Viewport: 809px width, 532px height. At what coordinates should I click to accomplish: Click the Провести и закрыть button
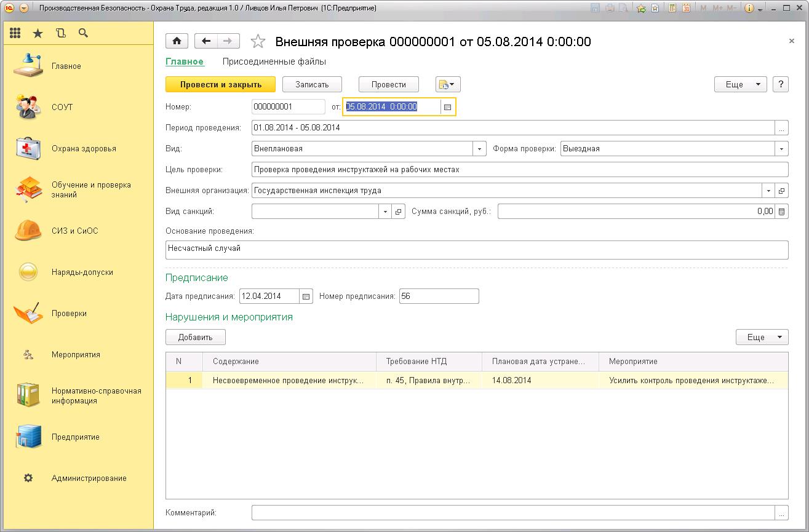pyautogui.click(x=220, y=85)
